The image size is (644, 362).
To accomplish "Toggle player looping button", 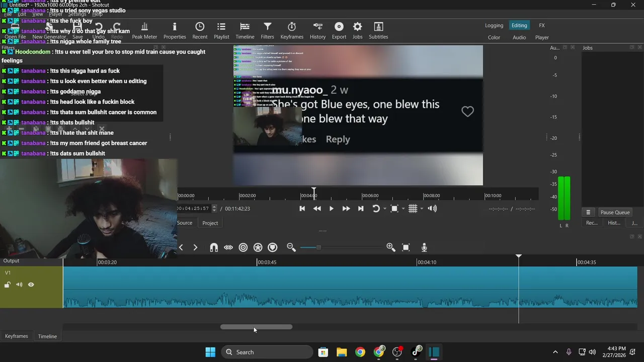I will point(376,209).
